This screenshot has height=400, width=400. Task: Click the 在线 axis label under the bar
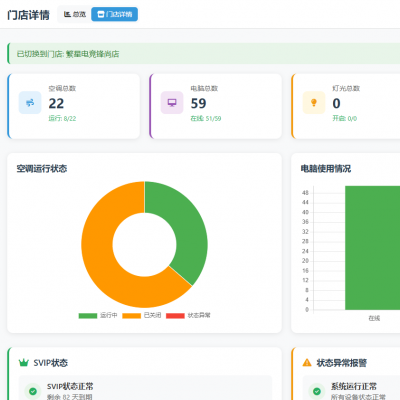[x=374, y=318]
